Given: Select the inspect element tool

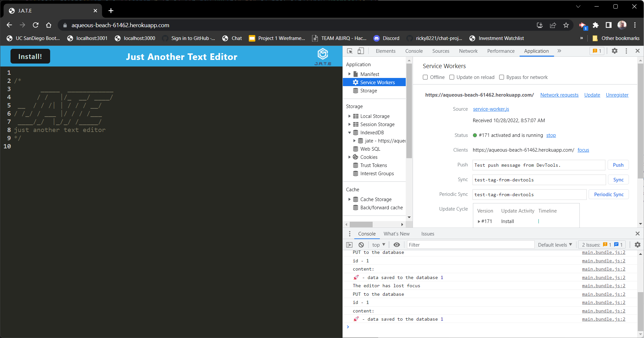Looking at the screenshot, I should pos(349,51).
